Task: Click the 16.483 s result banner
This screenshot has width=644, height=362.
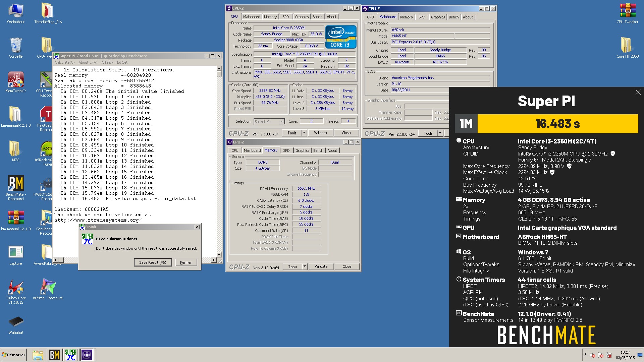Action: 557,124
